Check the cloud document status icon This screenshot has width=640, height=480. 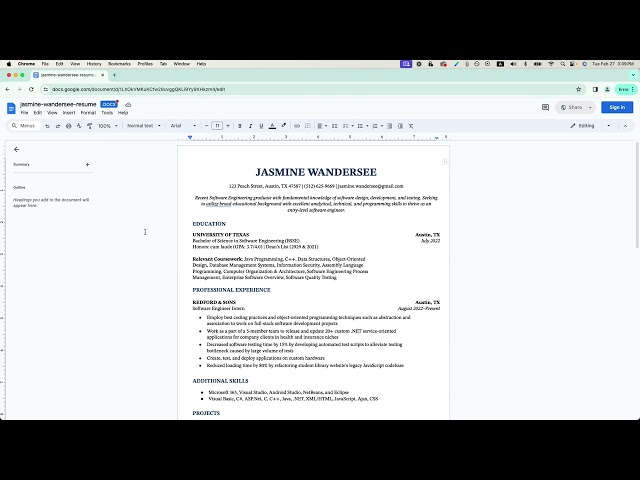coord(128,105)
